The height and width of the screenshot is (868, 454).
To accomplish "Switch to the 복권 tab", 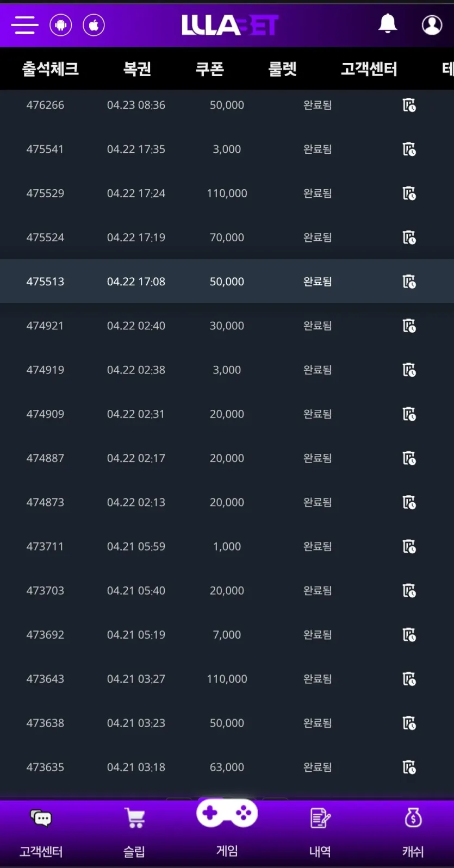I will [x=137, y=69].
